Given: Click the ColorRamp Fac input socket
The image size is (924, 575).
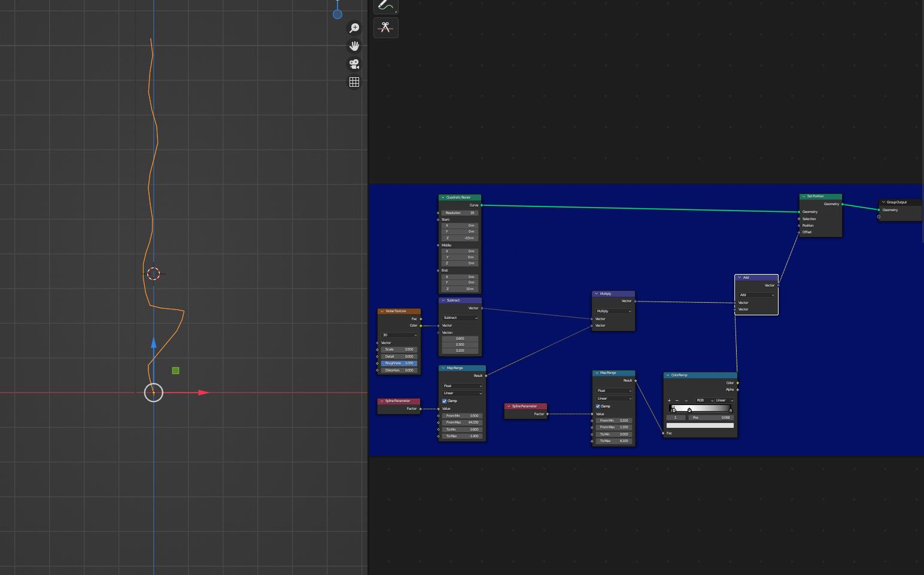Looking at the screenshot, I should click(x=663, y=433).
